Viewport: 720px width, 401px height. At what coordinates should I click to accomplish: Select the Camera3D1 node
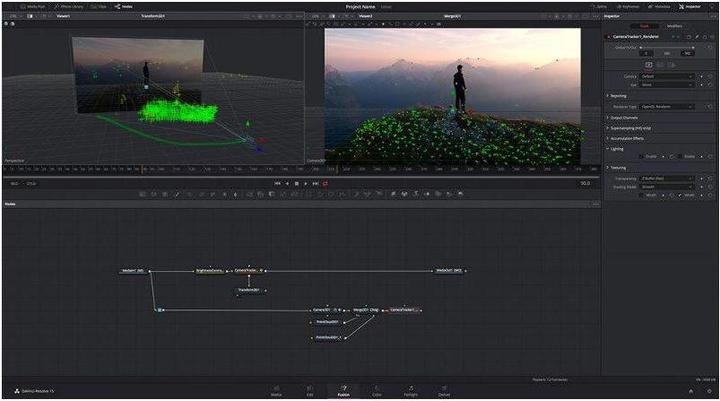pyautogui.click(x=325, y=310)
